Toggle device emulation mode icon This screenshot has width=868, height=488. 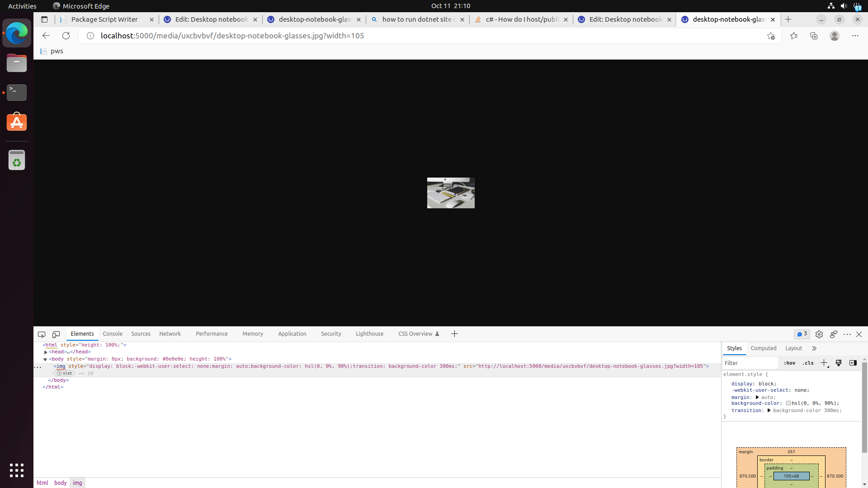tap(56, 334)
